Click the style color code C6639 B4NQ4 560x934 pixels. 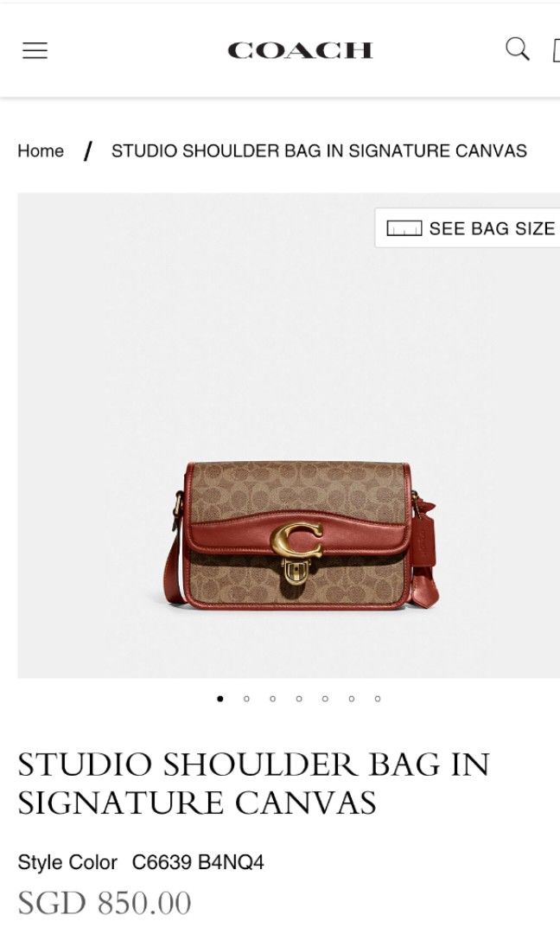198,862
